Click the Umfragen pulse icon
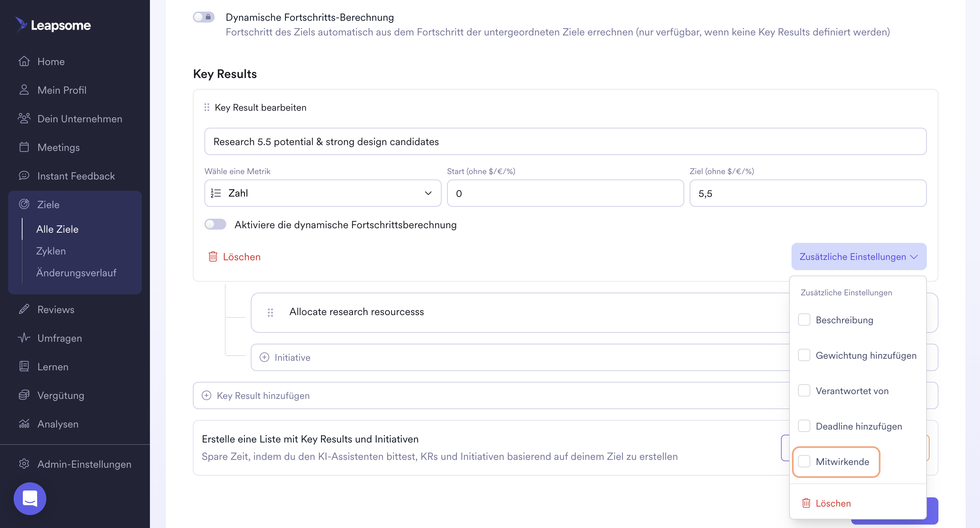The height and width of the screenshot is (528, 980). click(24, 338)
